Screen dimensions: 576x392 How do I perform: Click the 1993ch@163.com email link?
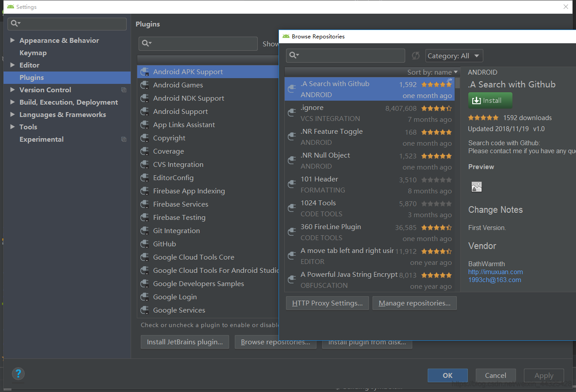tap(495, 280)
